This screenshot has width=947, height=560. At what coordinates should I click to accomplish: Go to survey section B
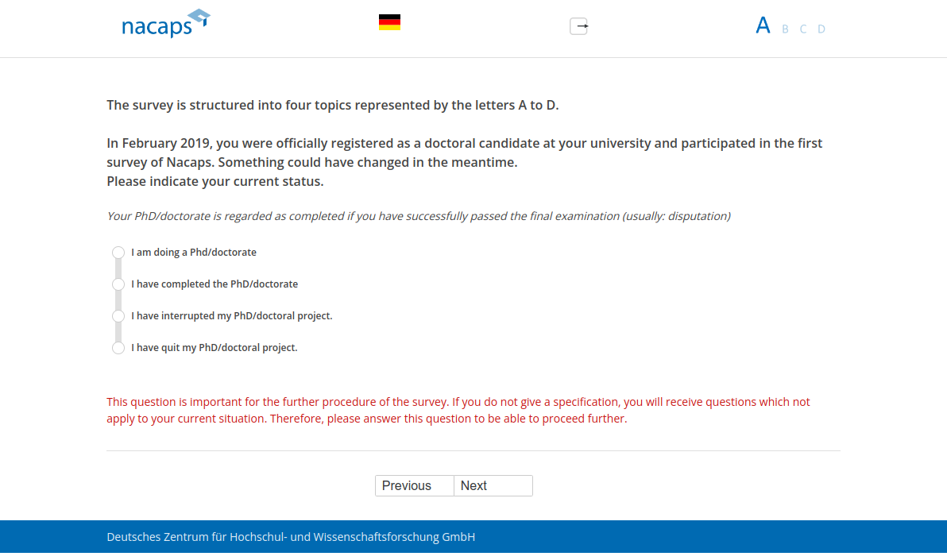[x=785, y=29]
